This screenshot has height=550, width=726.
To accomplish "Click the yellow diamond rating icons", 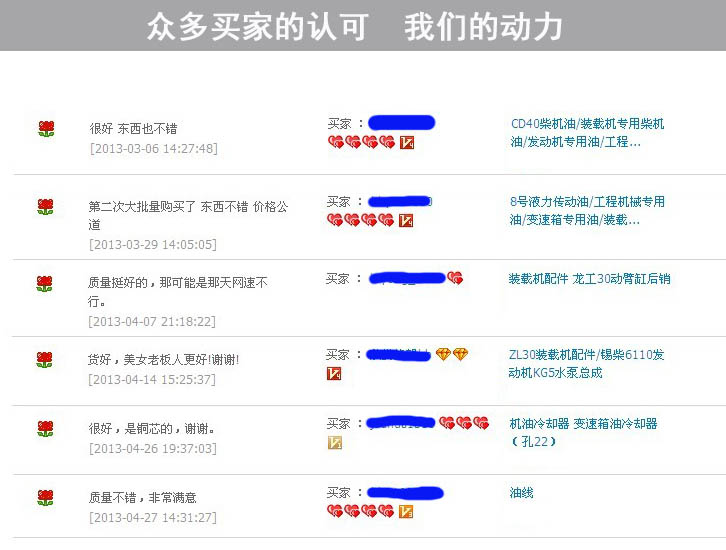I will [x=452, y=355].
